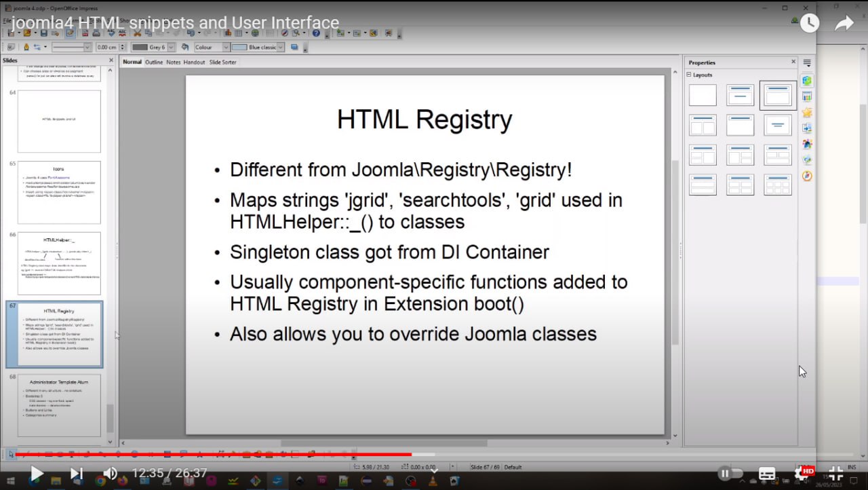The height and width of the screenshot is (490, 868).
Task: Click the HTML Registry slide title
Action: [425, 119]
